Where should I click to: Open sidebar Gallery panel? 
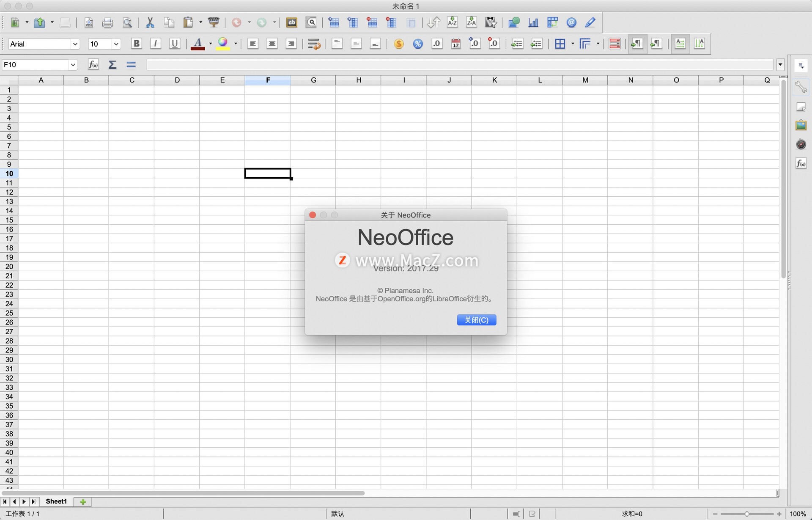click(x=801, y=125)
